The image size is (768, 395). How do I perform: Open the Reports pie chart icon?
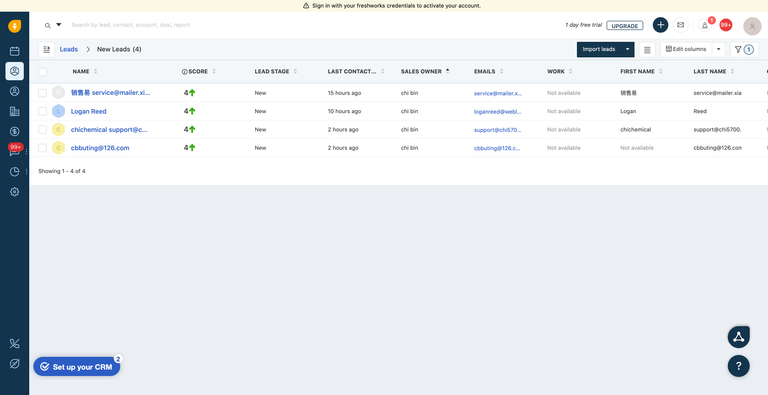pyautogui.click(x=15, y=172)
